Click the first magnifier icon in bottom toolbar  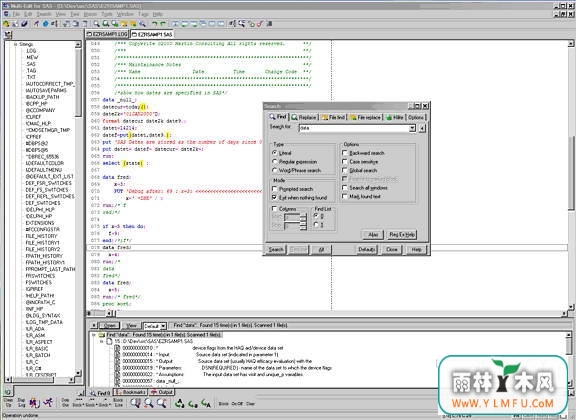(x=135, y=403)
